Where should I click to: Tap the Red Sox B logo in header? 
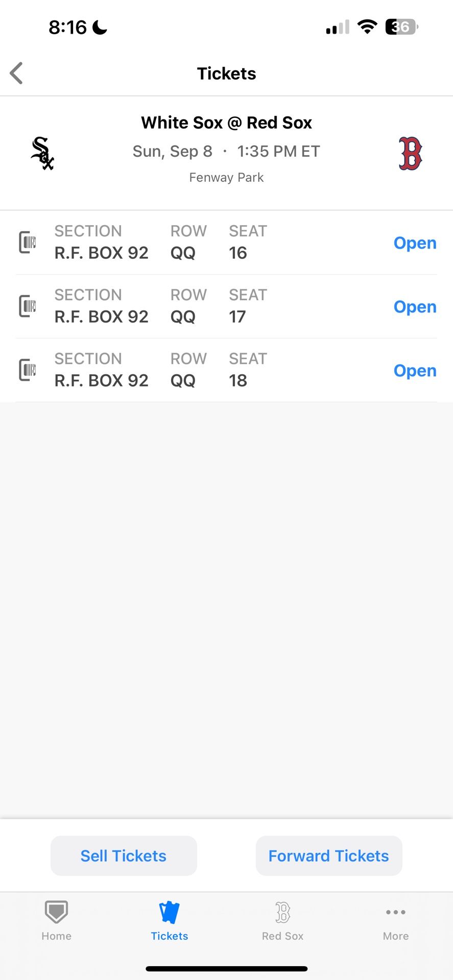410,153
